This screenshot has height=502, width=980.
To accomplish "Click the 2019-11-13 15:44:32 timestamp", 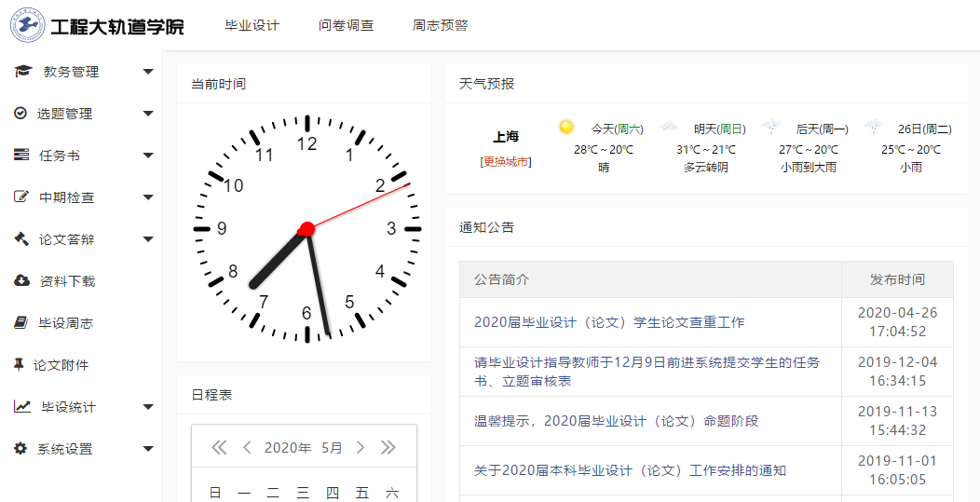I will pyautogui.click(x=897, y=421).
